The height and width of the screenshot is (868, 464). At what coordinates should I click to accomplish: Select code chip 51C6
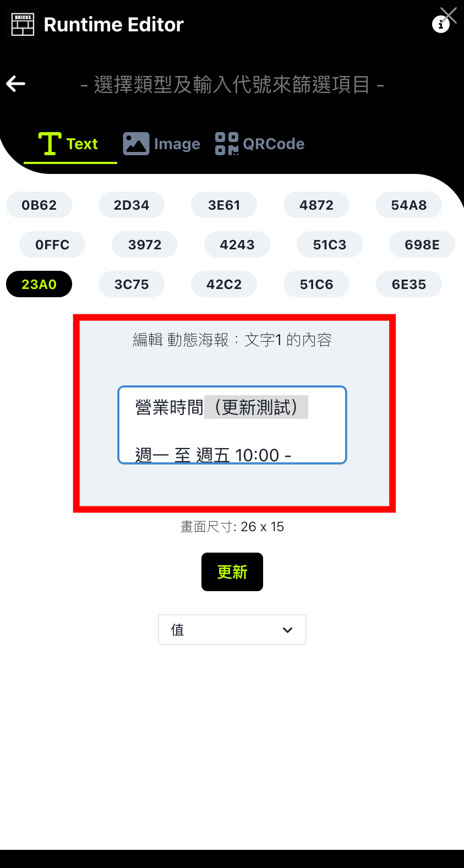click(x=316, y=285)
